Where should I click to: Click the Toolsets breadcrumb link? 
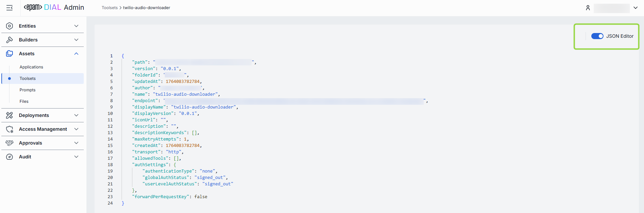[x=110, y=8]
